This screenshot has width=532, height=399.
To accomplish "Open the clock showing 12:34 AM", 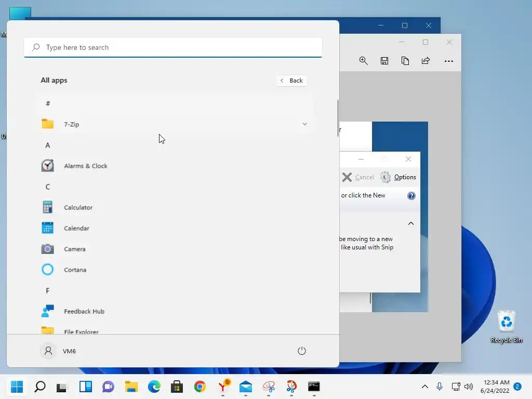I will (495, 387).
